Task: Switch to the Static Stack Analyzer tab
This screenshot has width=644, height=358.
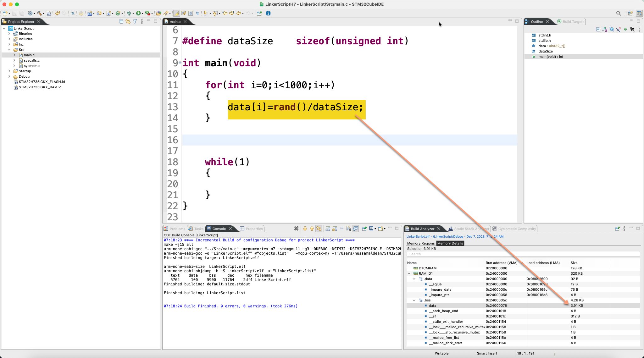Action: point(469,229)
